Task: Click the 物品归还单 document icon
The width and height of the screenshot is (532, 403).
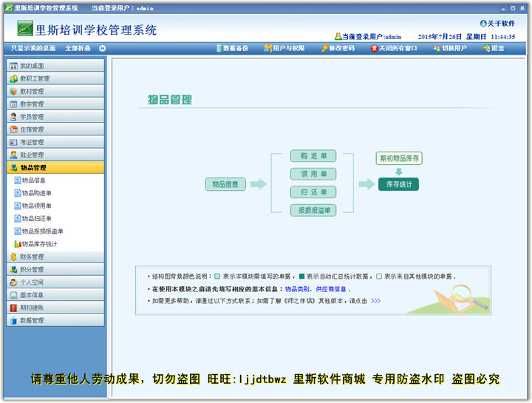Action: point(17,218)
